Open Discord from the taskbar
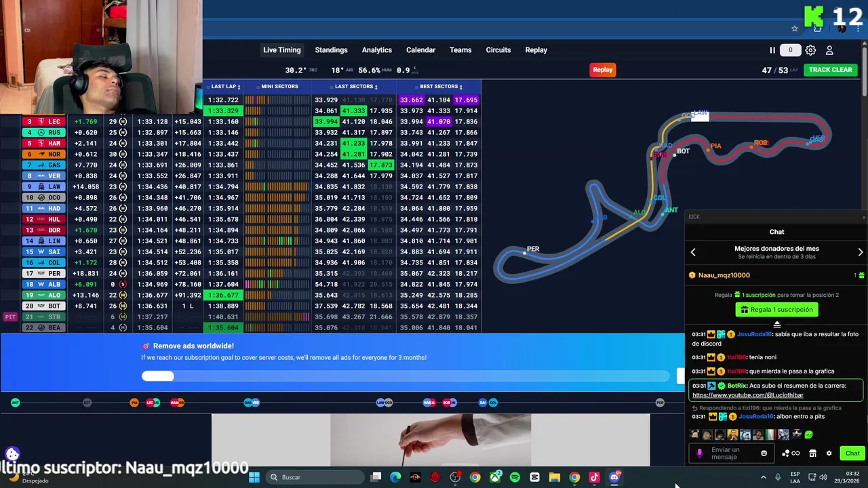Screen dimensions: 868x488 [x=614, y=477]
